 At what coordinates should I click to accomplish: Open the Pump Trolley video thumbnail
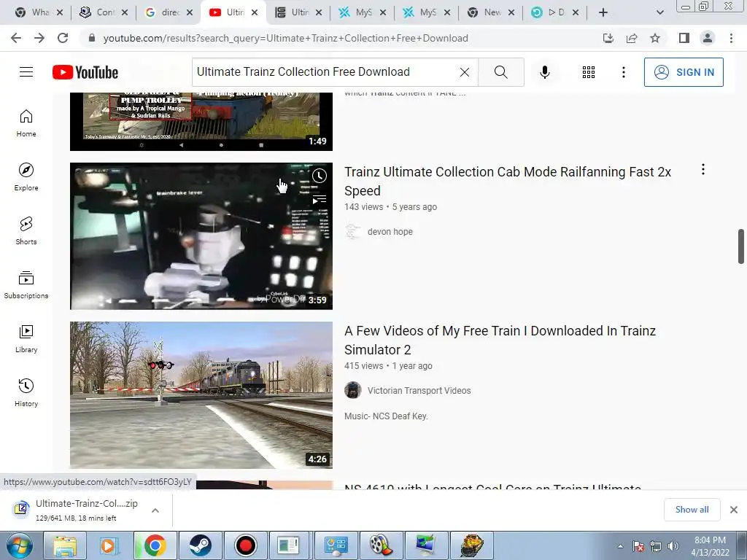(x=201, y=122)
